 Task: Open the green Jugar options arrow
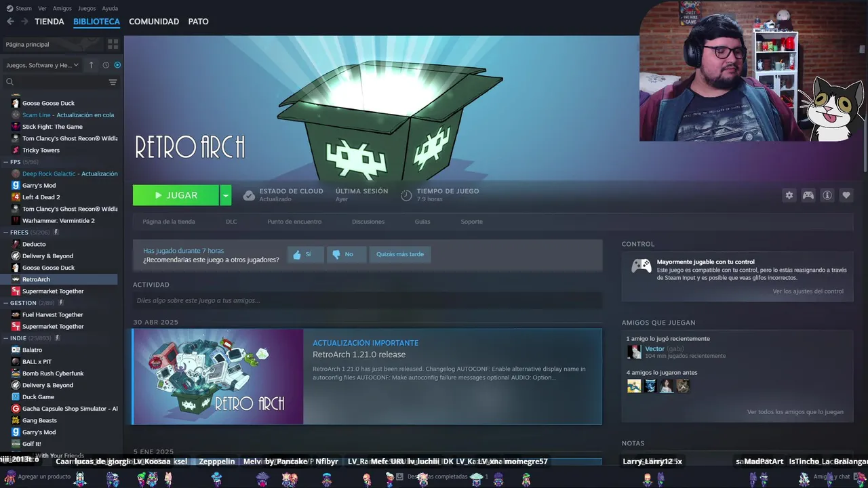click(225, 195)
